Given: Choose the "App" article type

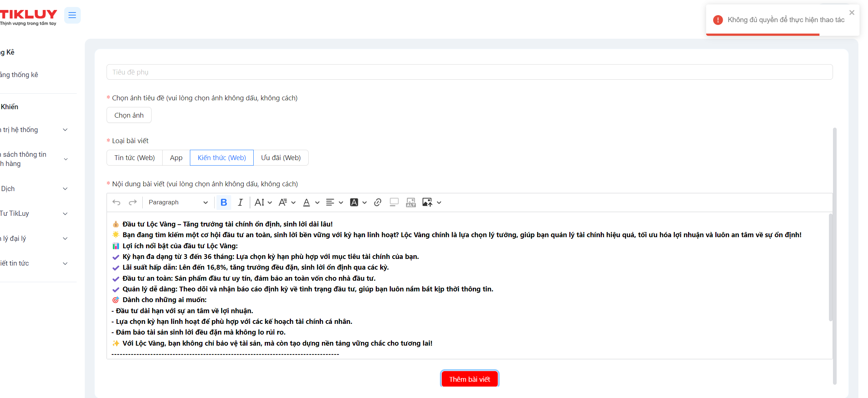Looking at the screenshot, I should [x=176, y=158].
